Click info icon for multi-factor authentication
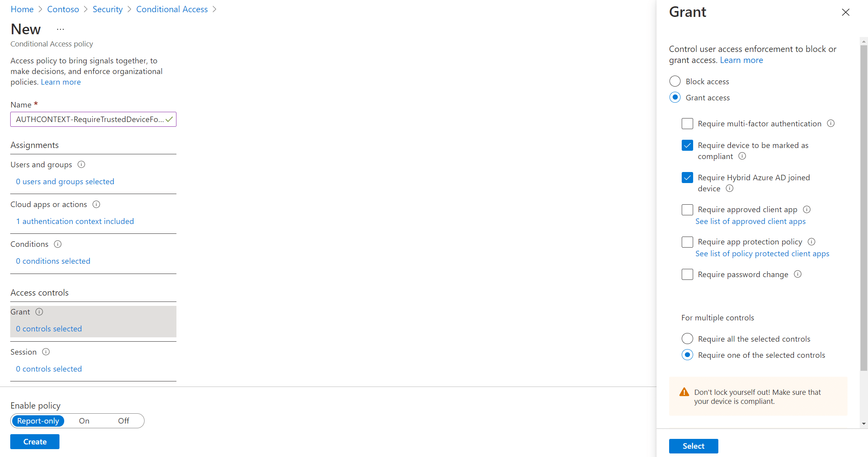This screenshot has height=457, width=868. pyautogui.click(x=831, y=123)
